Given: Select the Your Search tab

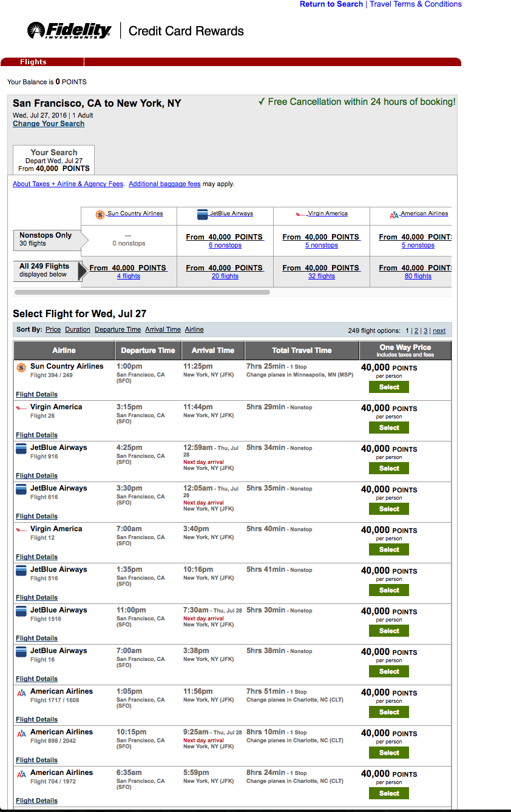Looking at the screenshot, I should pos(54,160).
